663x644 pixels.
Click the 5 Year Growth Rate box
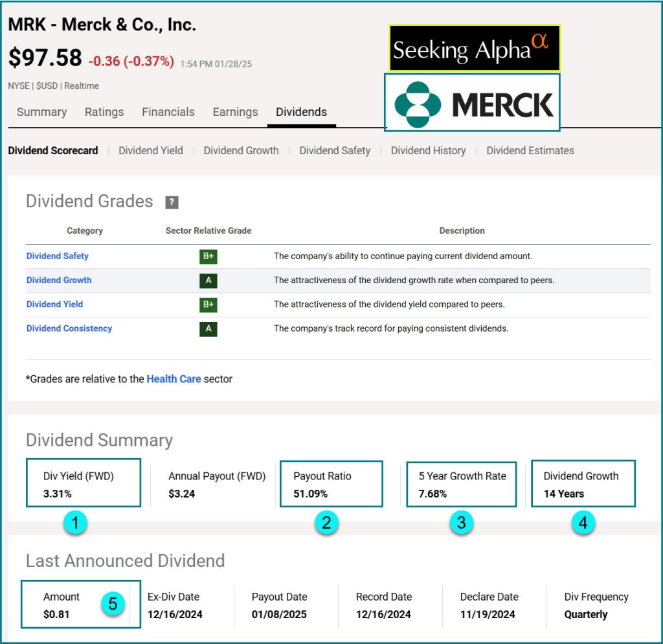coord(462,484)
